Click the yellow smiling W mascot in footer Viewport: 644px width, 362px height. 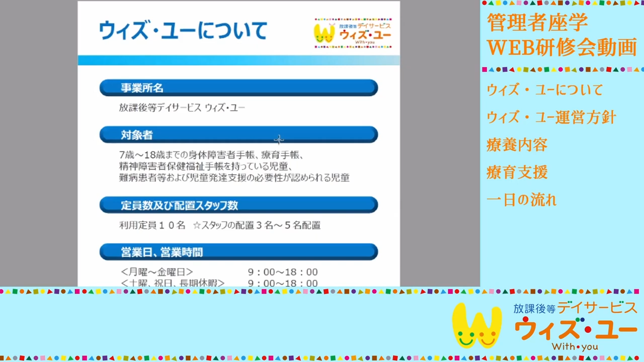click(476, 325)
